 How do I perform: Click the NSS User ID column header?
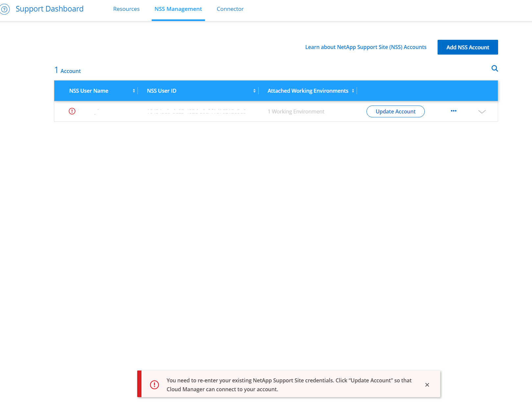[162, 91]
